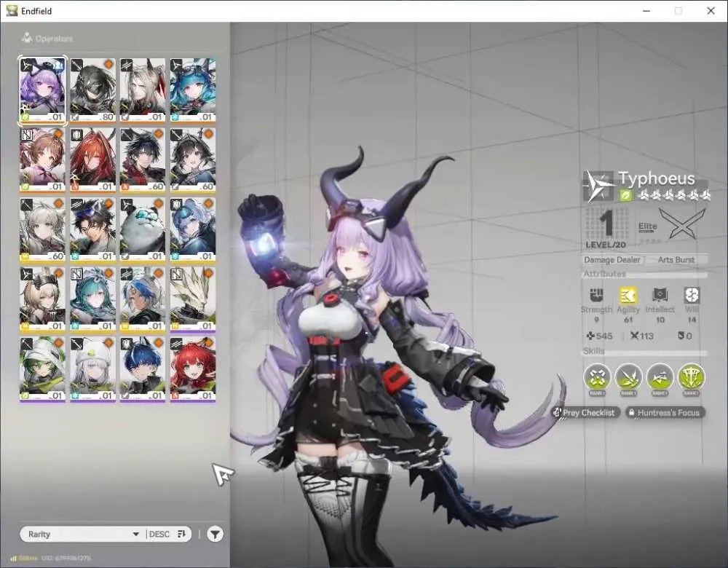Image resolution: width=728 pixels, height=568 pixels.
Task: Select the panda operator portrait
Action: (x=143, y=230)
